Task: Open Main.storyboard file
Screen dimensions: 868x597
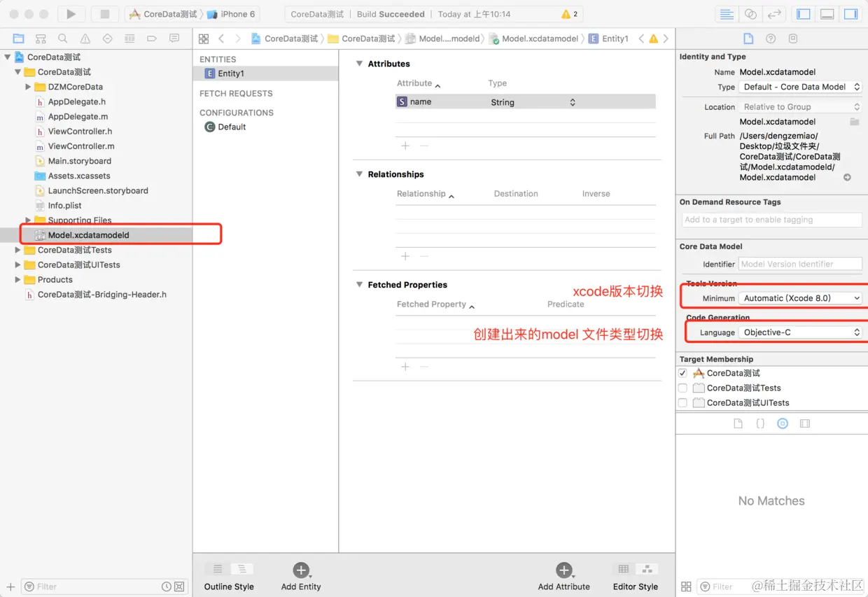Action: (79, 161)
